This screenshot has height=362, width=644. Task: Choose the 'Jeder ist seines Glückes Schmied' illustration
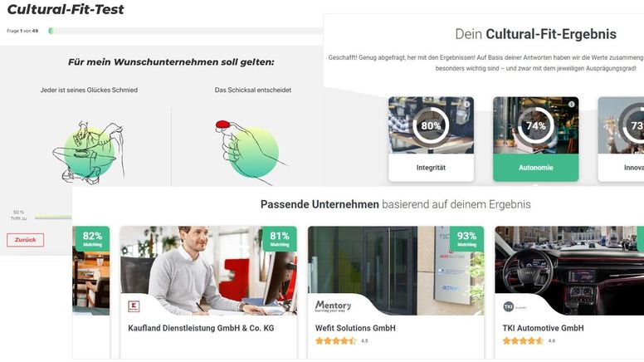click(89, 152)
